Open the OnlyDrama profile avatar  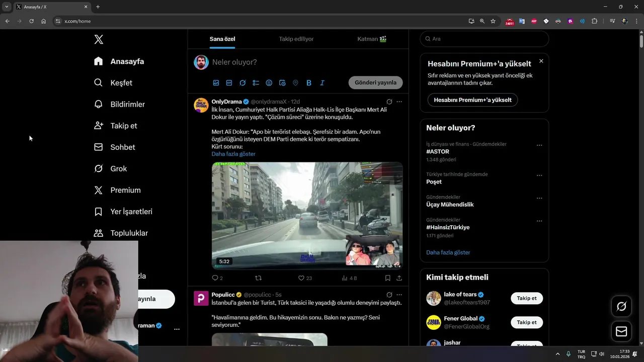pyautogui.click(x=201, y=105)
